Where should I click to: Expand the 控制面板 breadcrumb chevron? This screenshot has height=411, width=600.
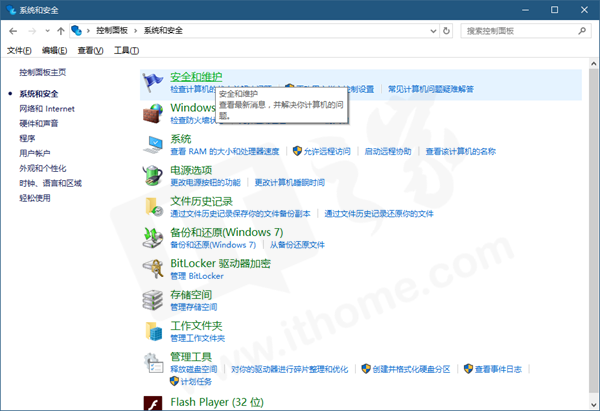pyautogui.click(x=136, y=31)
